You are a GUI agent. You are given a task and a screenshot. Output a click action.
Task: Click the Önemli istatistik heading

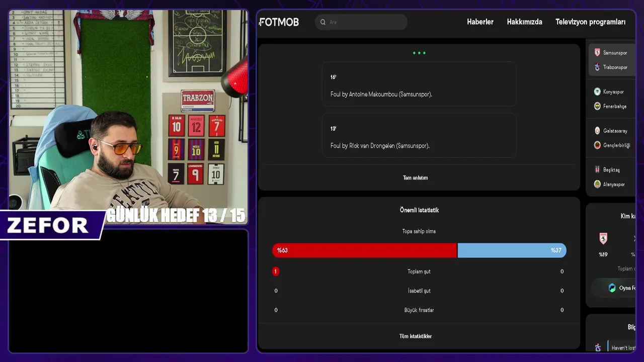point(419,210)
